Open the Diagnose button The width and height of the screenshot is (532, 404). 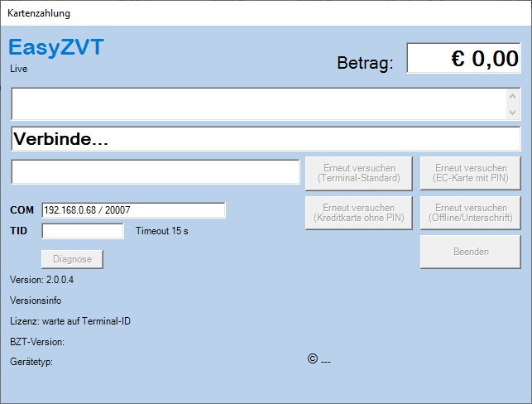(72, 259)
